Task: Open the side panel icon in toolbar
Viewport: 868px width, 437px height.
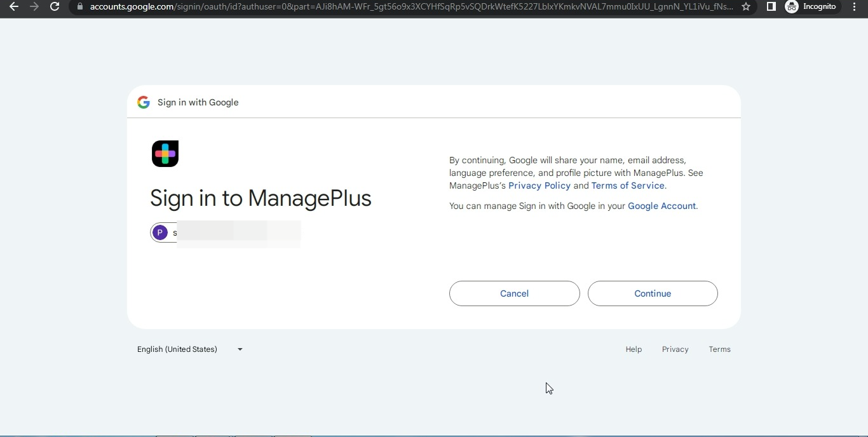Action: pos(771,6)
